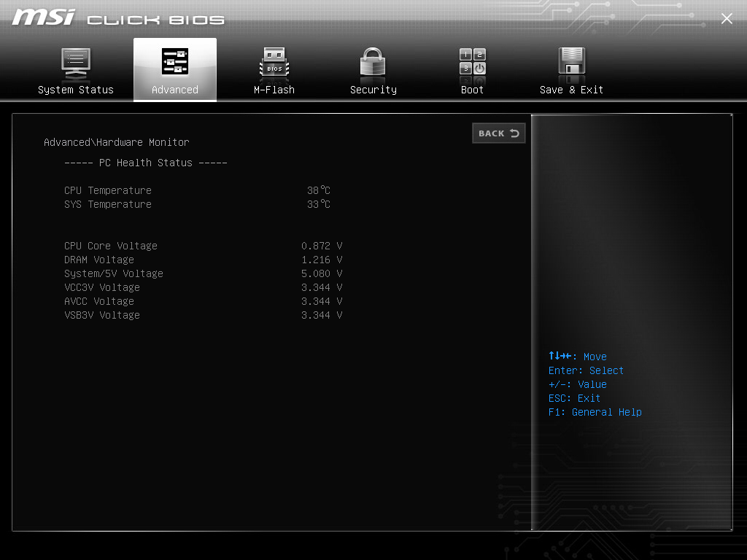Open the Save & Exit floppy icon

572,63
